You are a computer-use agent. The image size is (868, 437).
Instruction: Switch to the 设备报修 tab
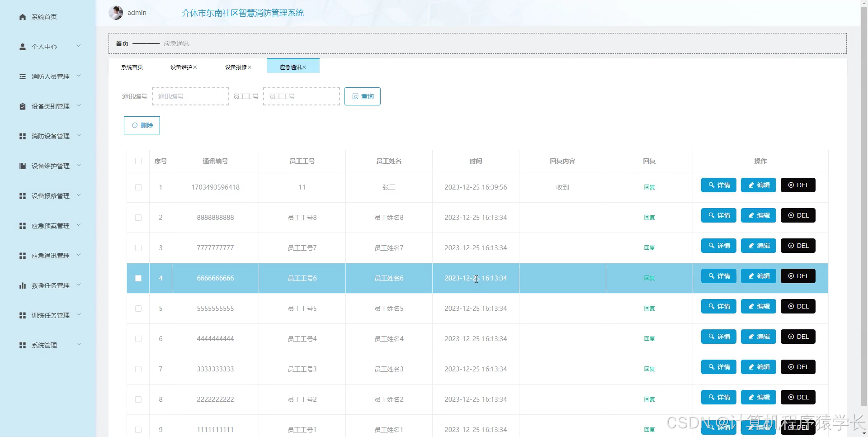coord(236,67)
